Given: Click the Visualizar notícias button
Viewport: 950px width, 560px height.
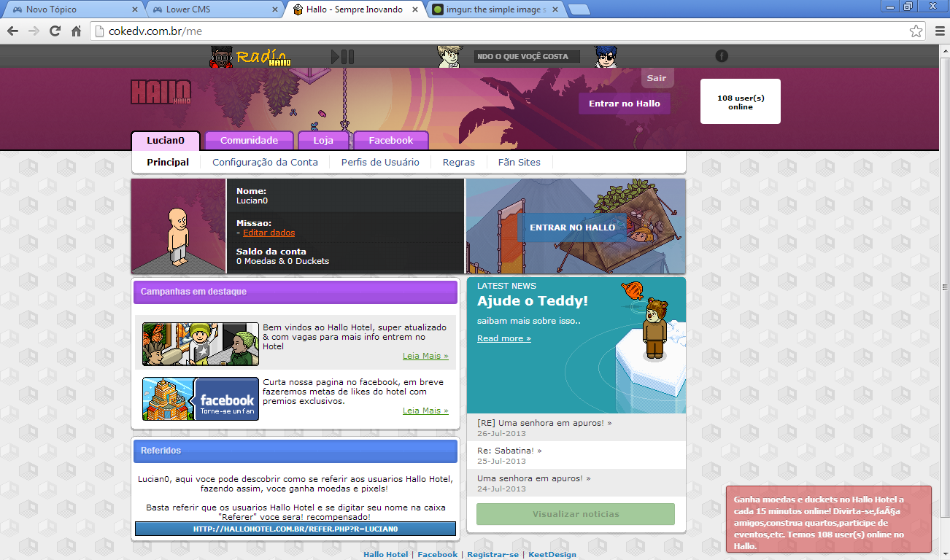Looking at the screenshot, I should tap(576, 514).
